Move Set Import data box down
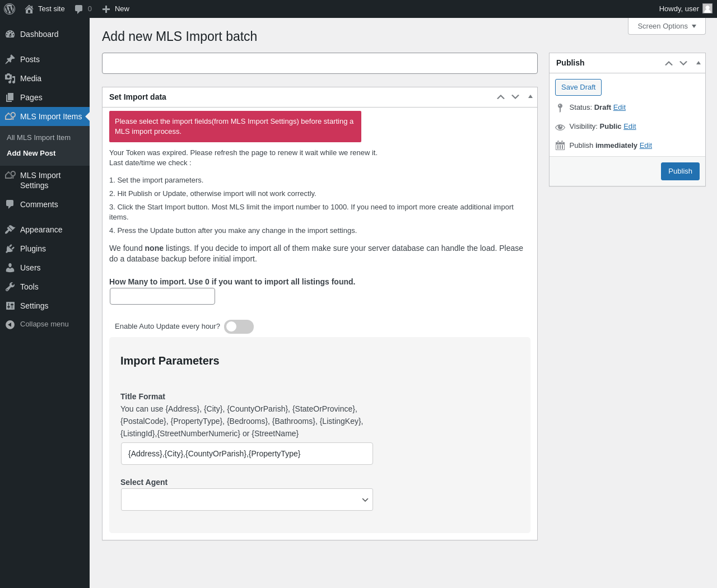This screenshot has height=588, width=717. (515, 97)
